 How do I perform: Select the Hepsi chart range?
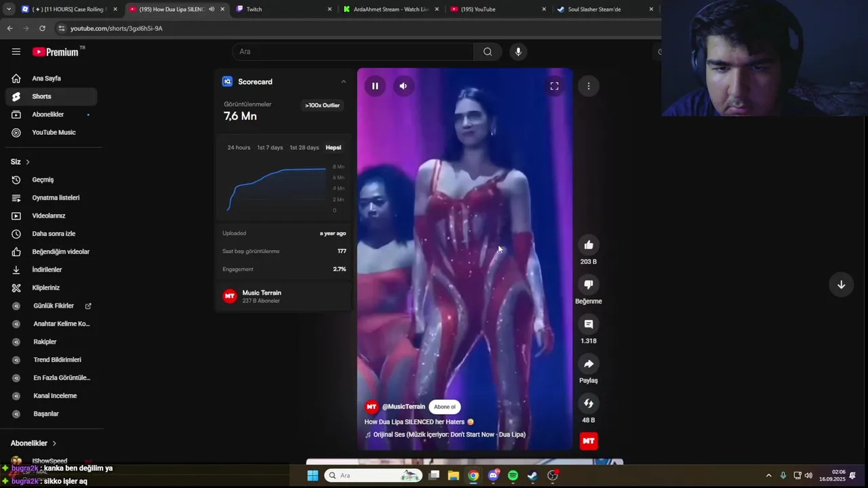(333, 148)
